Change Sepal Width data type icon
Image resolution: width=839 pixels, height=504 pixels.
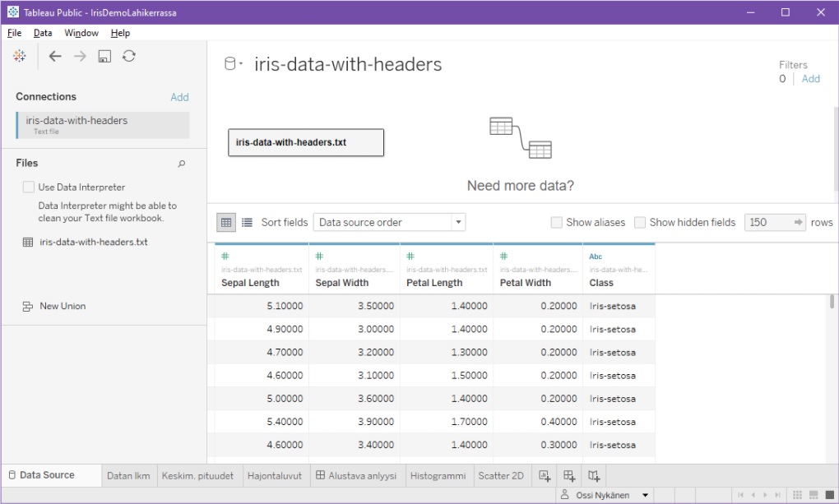[319, 257]
